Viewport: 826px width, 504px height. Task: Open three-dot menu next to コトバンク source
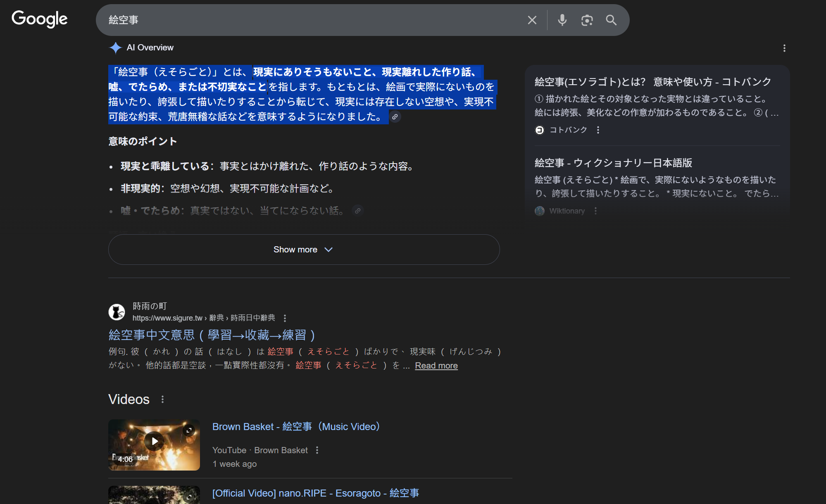(598, 130)
